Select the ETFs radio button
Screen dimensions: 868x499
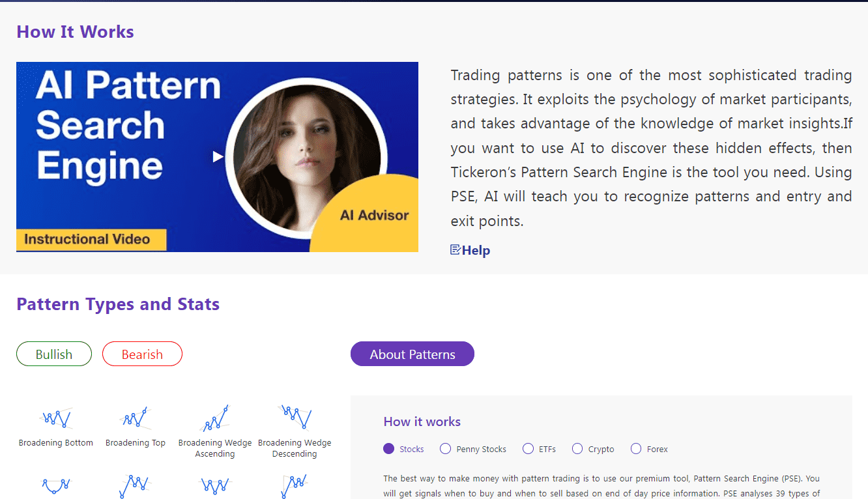click(x=528, y=449)
